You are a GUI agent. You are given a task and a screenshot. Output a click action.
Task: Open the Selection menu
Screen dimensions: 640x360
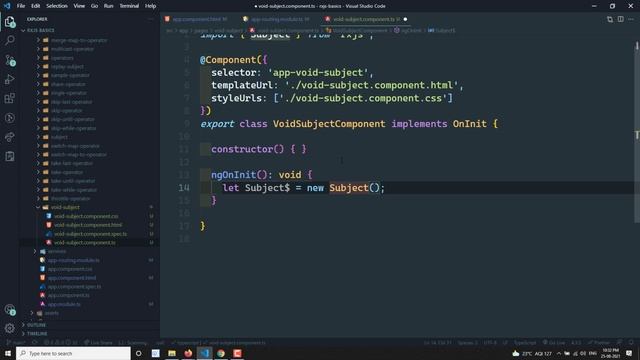point(57,6)
